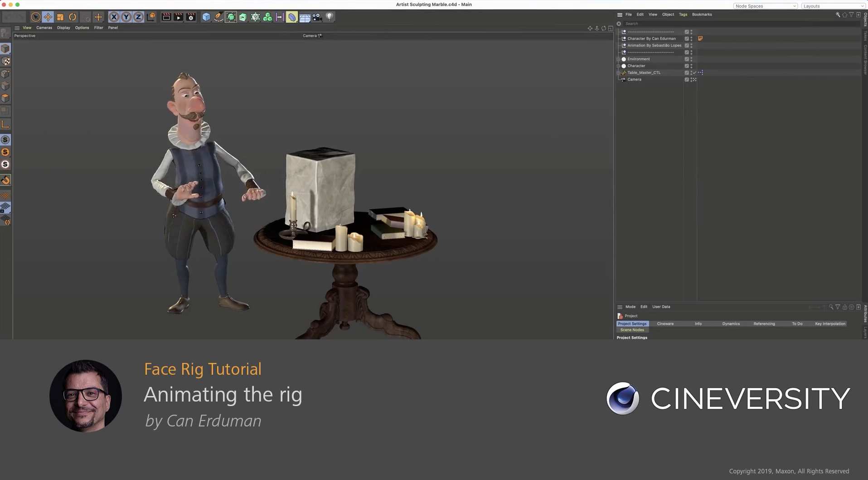Image resolution: width=868 pixels, height=480 pixels.
Task: Open Render Settings
Action: [191, 17]
